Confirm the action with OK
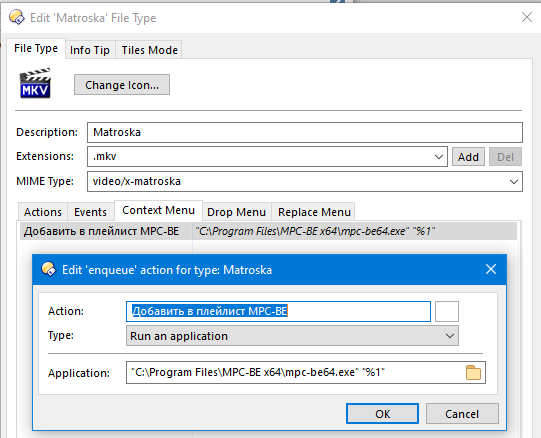The image size is (541, 438). 382,413
